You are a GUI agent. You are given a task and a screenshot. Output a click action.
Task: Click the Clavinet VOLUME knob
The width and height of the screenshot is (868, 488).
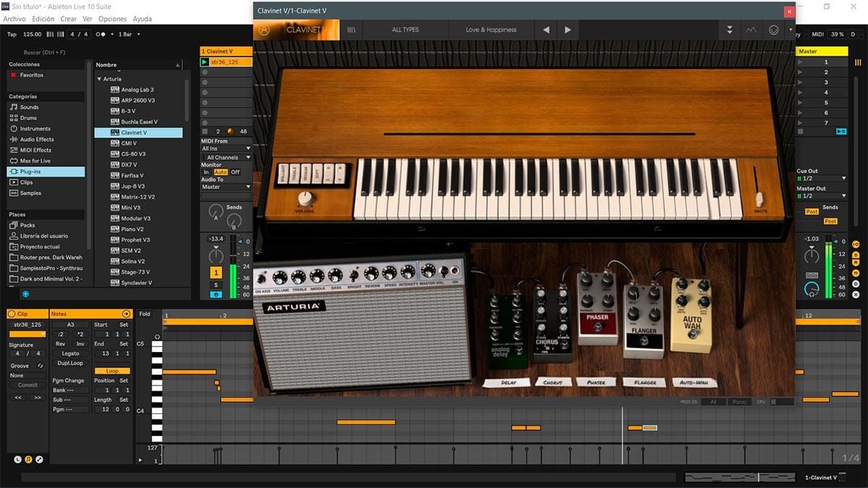point(305,197)
